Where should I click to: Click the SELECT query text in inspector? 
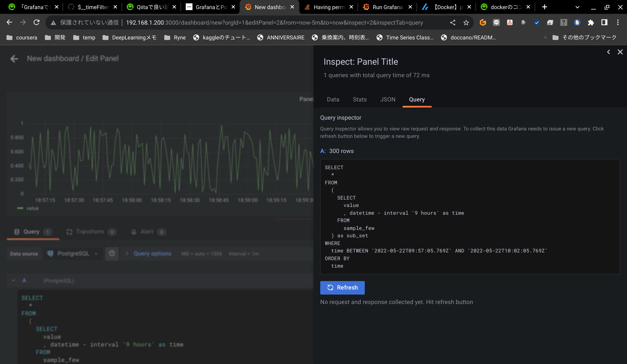pyautogui.click(x=470, y=217)
